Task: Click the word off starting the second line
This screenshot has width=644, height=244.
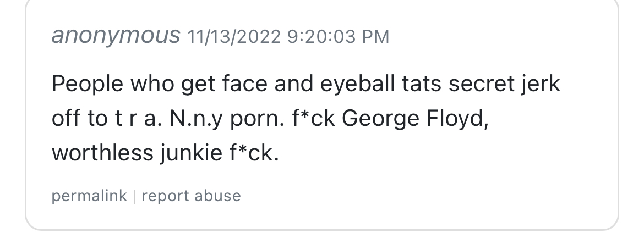Action: pos(64,119)
